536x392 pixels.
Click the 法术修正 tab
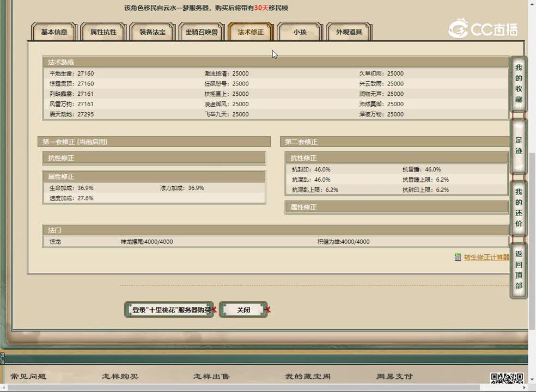tap(251, 32)
